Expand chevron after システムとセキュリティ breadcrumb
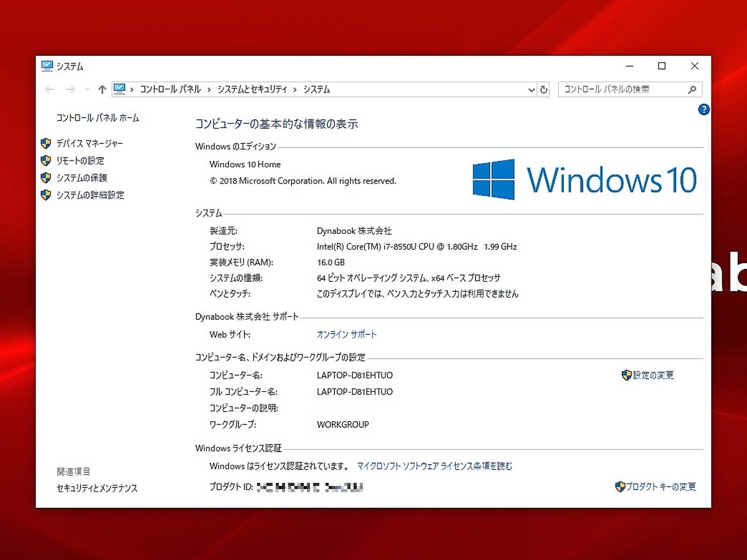Image resolution: width=747 pixels, height=560 pixels. [x=295, y=90]
